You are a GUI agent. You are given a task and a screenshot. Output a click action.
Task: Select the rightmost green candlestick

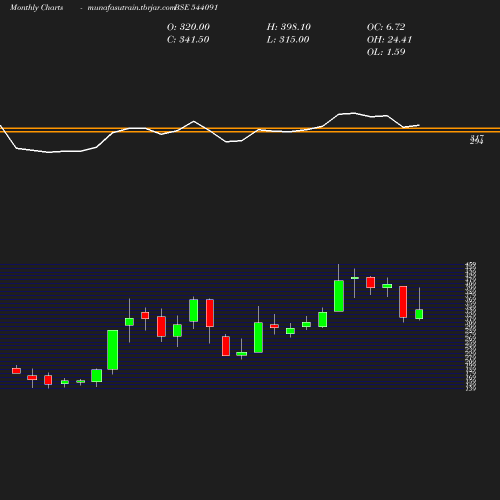[x=419, y=314]
